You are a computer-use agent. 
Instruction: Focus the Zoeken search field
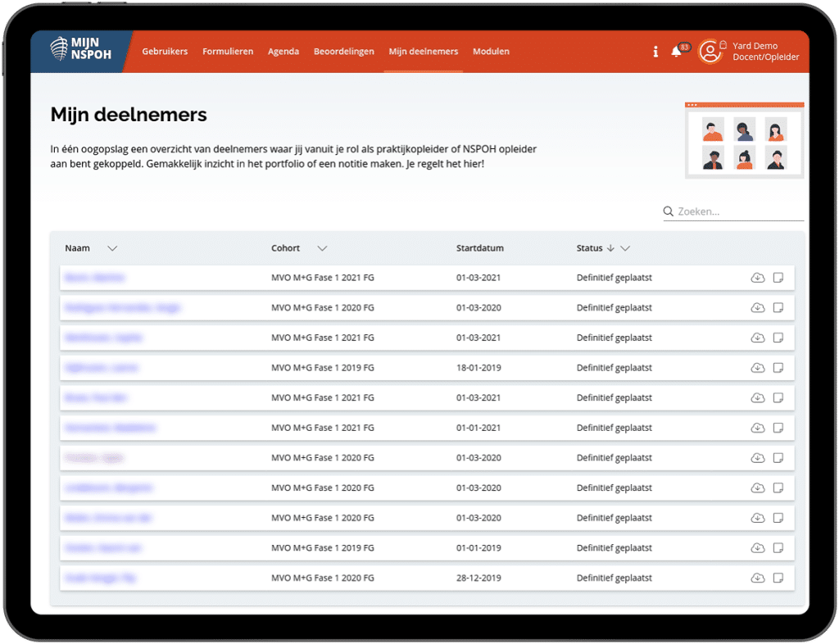coord(737,211)
